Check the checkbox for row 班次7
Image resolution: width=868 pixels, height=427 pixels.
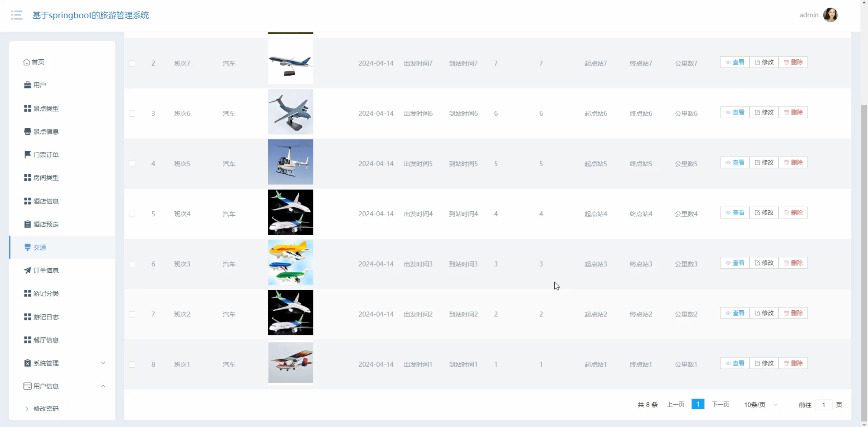click(x=132, y=63)
